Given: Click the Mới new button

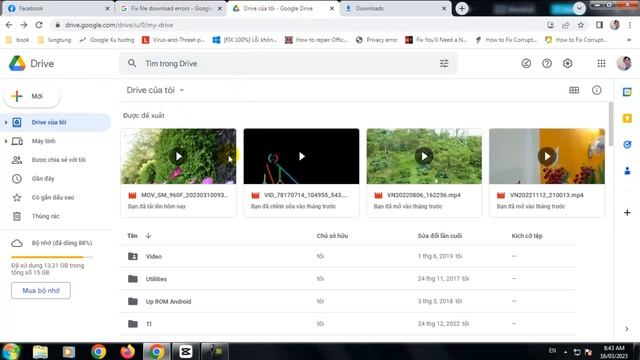Looking at the screenshot, I should (x=32, y=96).
